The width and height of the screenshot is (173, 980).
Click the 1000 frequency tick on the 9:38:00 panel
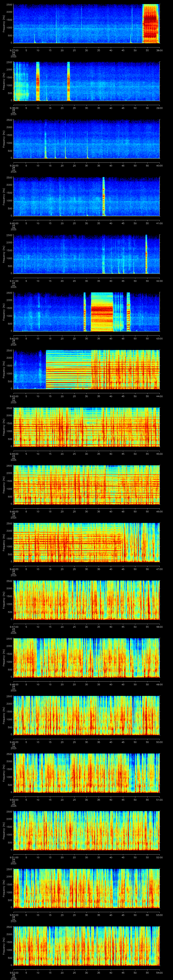[x=9, y=86]
